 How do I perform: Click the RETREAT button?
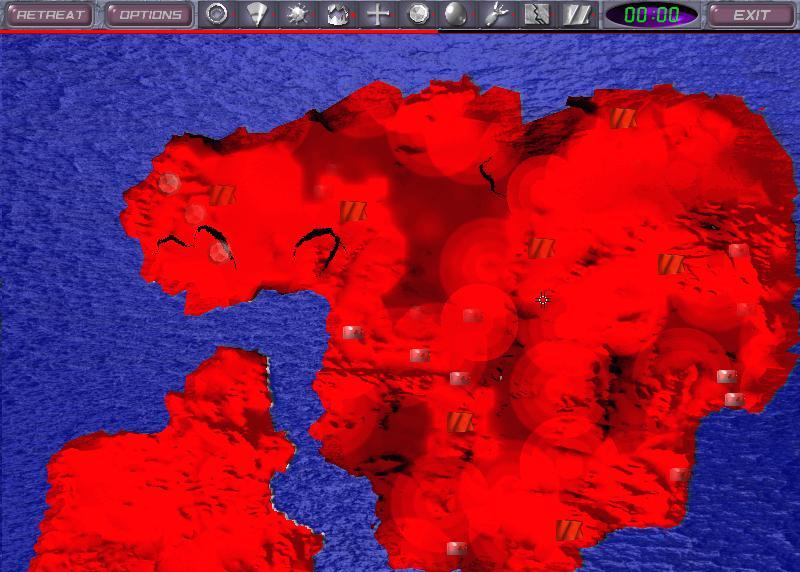pyautogui.click(x=48, y=15)
